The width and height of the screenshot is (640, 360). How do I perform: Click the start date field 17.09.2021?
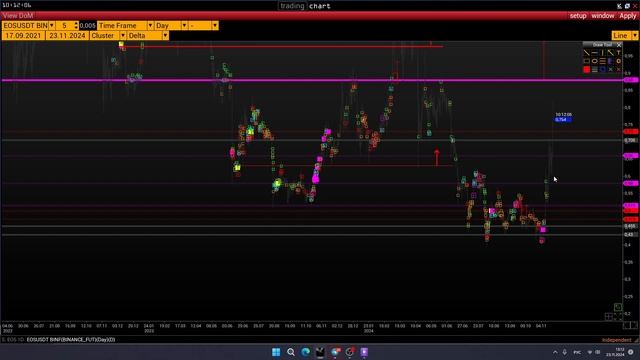pyautogui.click(x=23, y=36)
